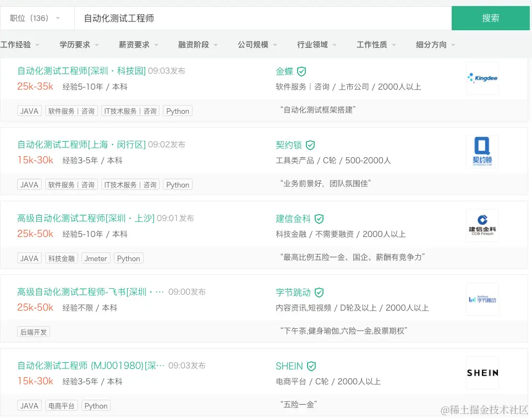
Task: Click 电商平台 / C轮 / 2000人以上
Action: tap(328, 382)
